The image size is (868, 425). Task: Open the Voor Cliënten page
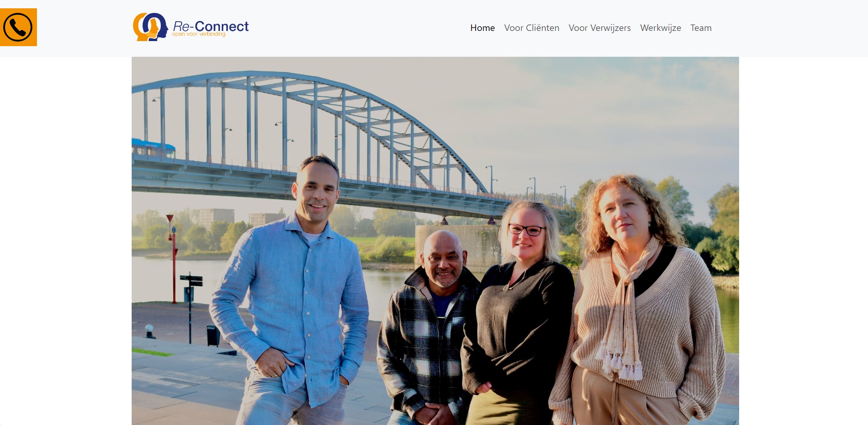(532, 28)
